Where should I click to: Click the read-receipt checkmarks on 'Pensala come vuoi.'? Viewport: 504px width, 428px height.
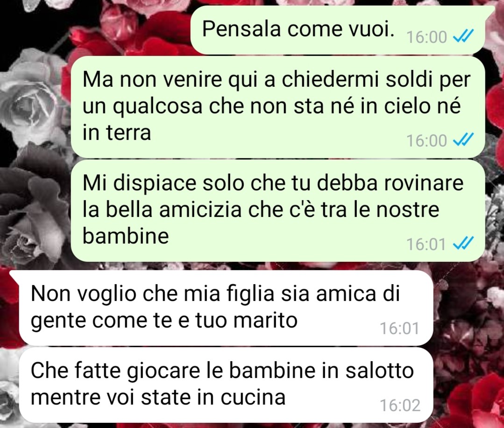point(463,36)
